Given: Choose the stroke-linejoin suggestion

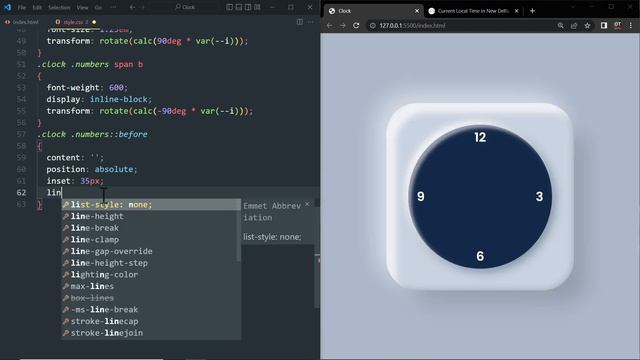Looking at the screenshot, I should (x=151, y=333).
